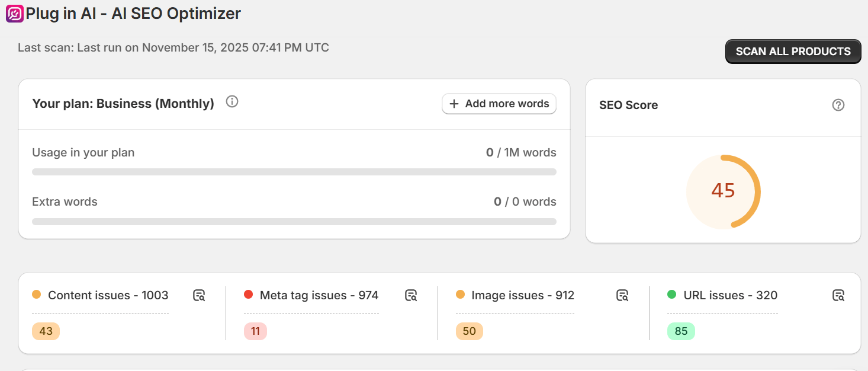Click the SEO Score help icon

pyautogui.click(x=838, y=105)
